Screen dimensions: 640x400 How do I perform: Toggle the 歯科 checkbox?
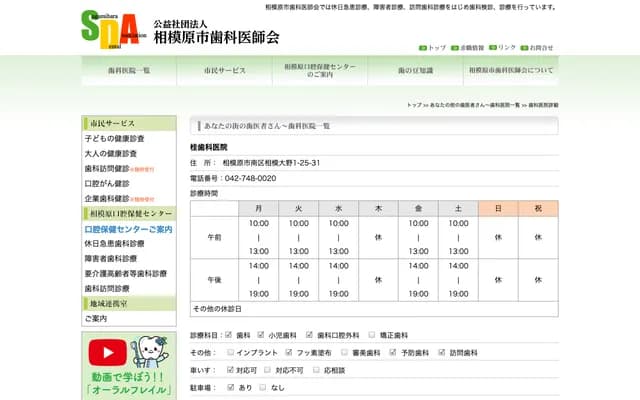click(229, 335)
